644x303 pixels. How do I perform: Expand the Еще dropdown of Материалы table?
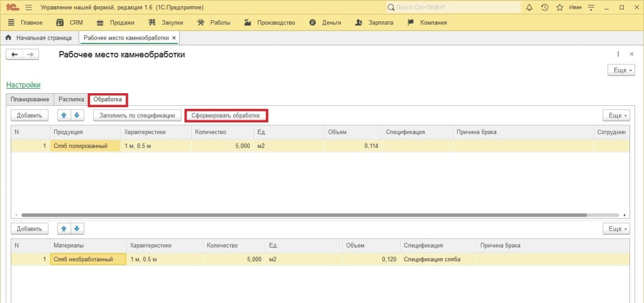click(616, 229)
